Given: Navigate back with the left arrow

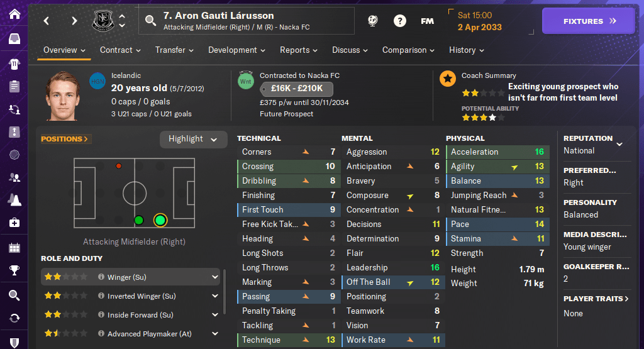Looking at the screenshot, I should click(x=47, y=21).
